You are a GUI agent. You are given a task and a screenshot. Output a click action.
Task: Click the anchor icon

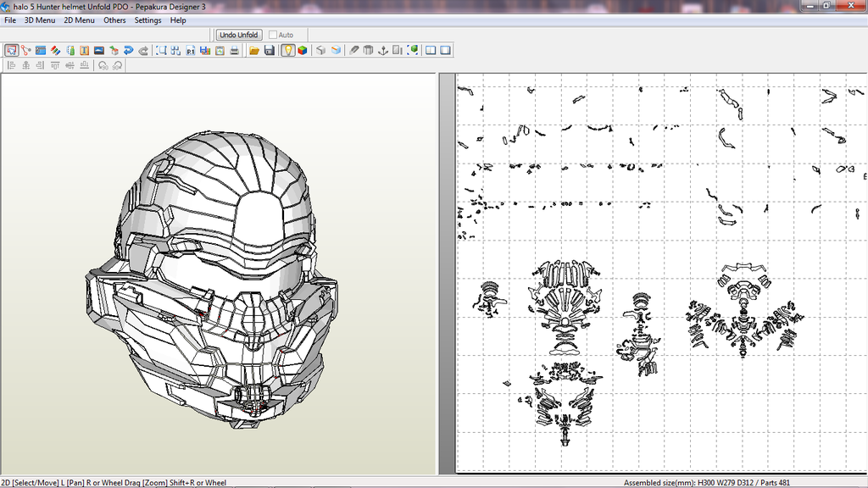[x=382, y=50]
